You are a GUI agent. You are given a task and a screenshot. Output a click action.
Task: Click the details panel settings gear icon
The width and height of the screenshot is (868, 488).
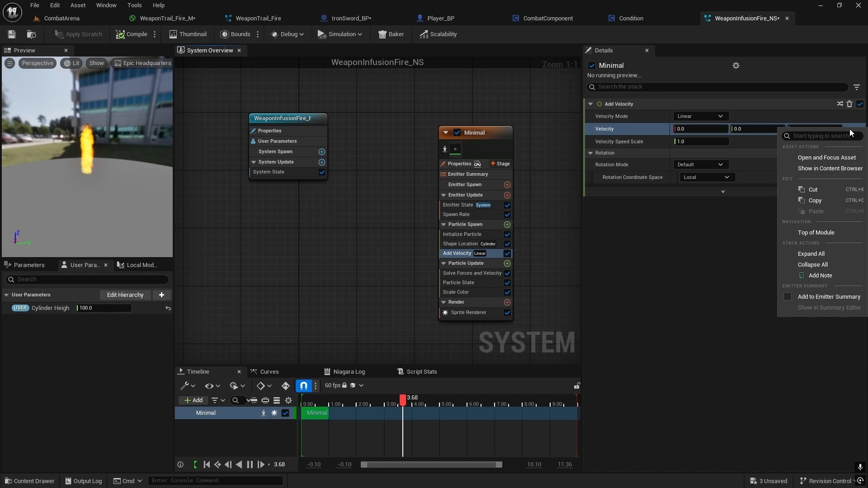click(736, 66)
